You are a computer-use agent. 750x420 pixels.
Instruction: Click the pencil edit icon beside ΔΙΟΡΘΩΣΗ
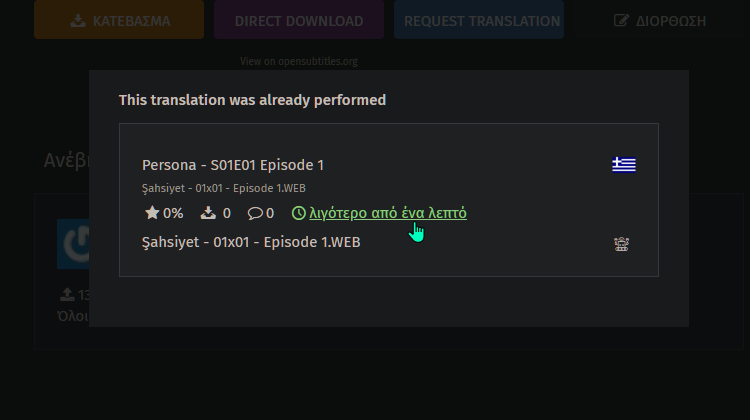(x=621, y=21)
